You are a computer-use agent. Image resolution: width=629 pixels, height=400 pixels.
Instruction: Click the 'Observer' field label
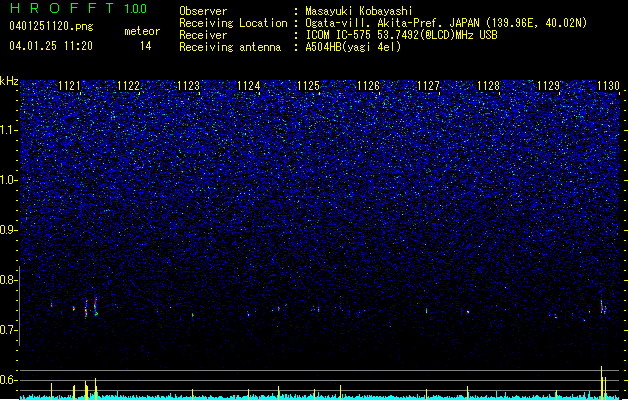(203, 11)
